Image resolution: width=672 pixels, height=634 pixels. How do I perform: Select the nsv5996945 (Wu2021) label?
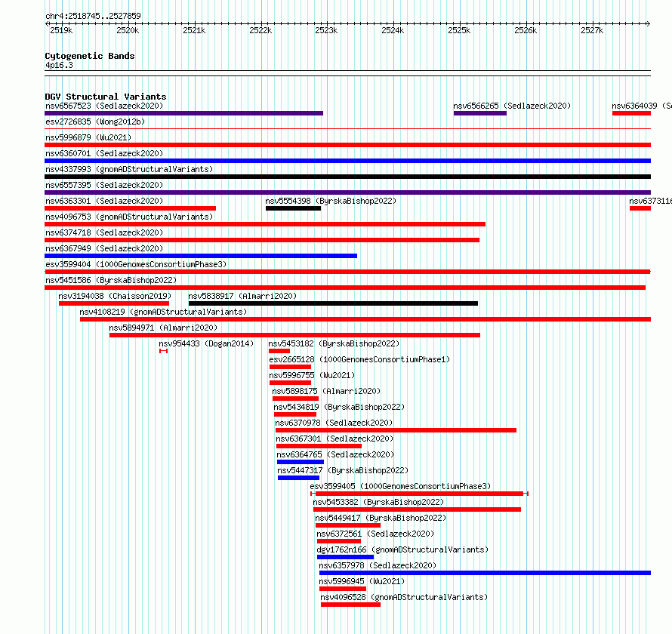click(362, 581)
